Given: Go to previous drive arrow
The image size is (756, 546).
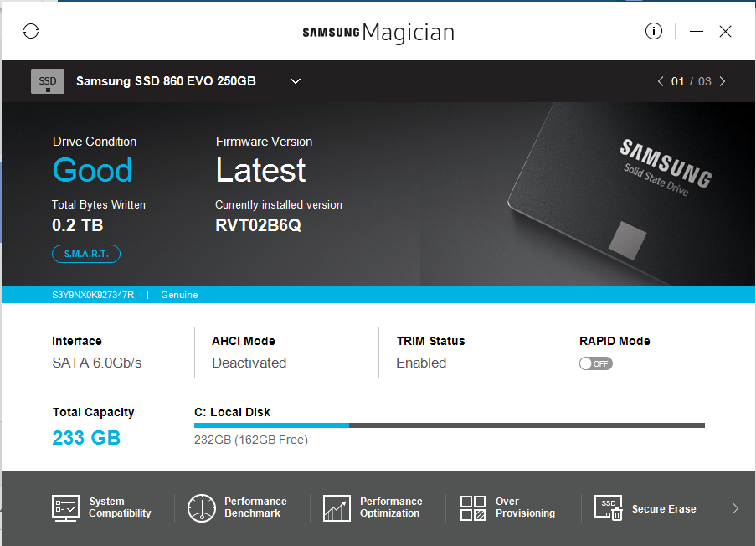Looking at the screenshot, I should click(x=661, y=81).
